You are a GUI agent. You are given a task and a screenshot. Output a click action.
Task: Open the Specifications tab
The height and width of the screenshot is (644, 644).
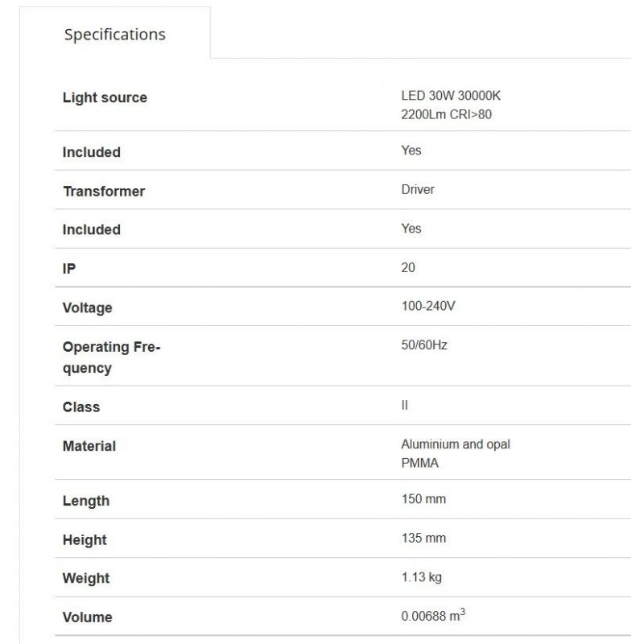[x=115, y=35]
